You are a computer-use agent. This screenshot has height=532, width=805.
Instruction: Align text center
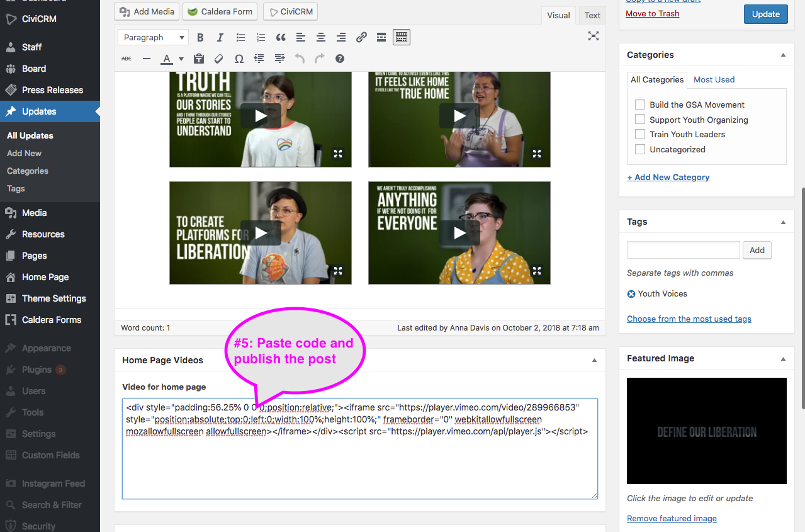321,38
